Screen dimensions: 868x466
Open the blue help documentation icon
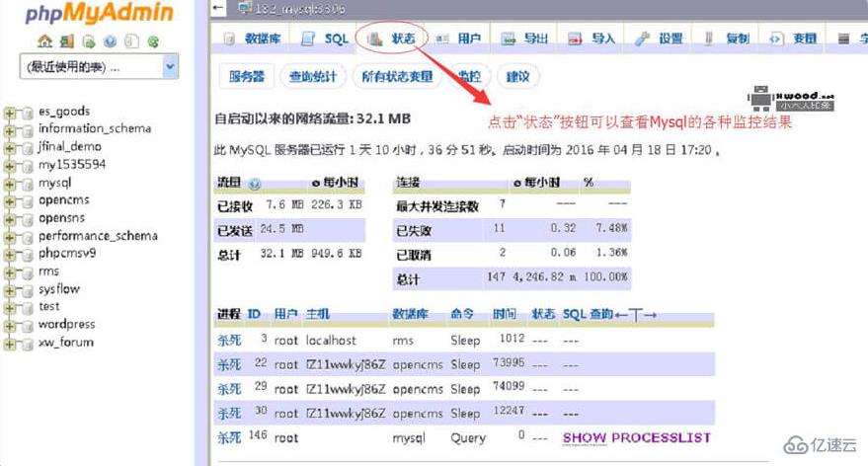tap(111, 41)
